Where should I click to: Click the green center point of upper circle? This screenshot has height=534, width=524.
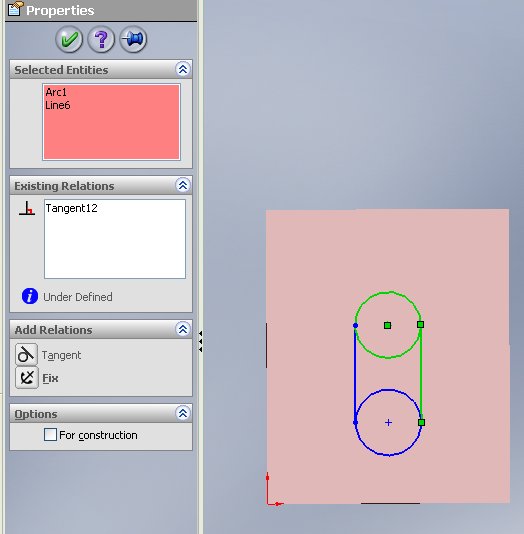click(387, 326)
